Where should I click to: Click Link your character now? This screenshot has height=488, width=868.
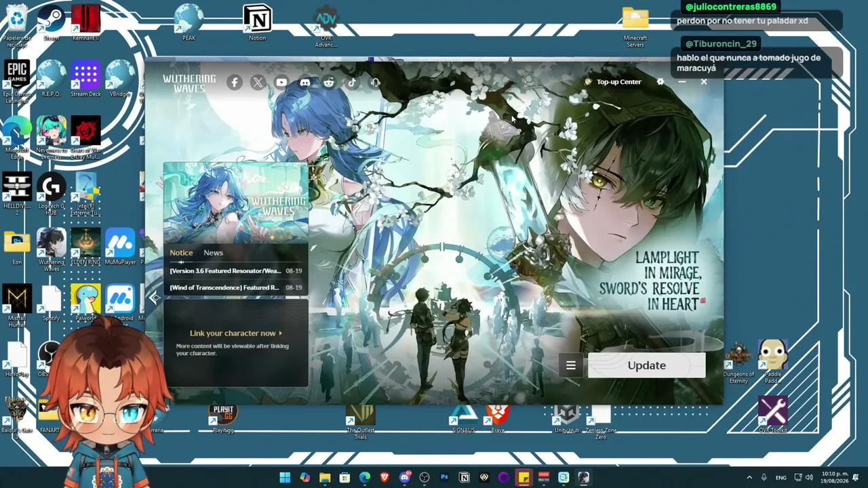pyautogui.click(x=236, y=333)
